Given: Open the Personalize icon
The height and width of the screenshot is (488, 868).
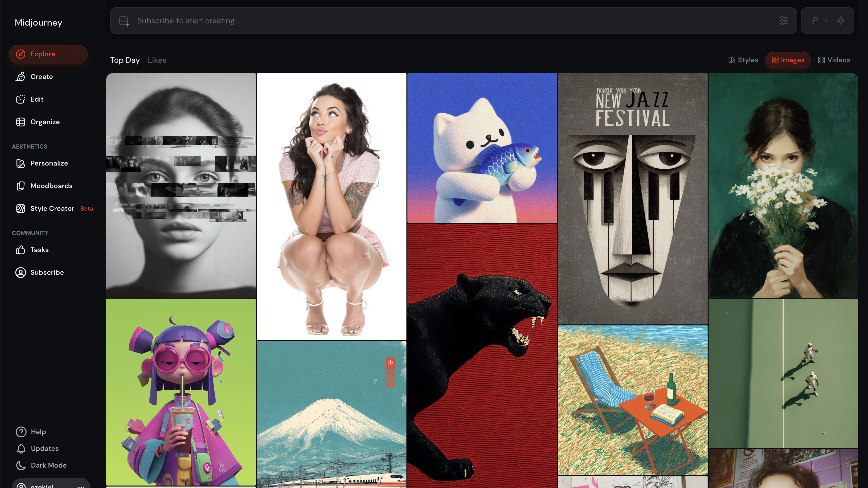Looking at the screenshot, I should tap(21, 163).
